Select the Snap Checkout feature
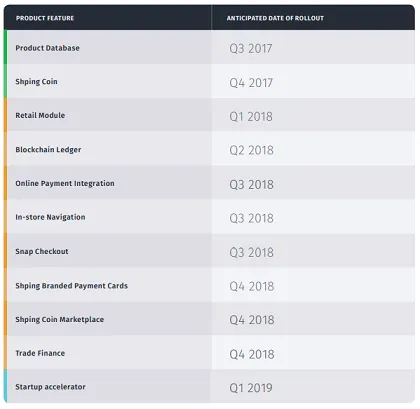This screenshot has width=420, height=409. pyautogui.click(x=42, y=251)
